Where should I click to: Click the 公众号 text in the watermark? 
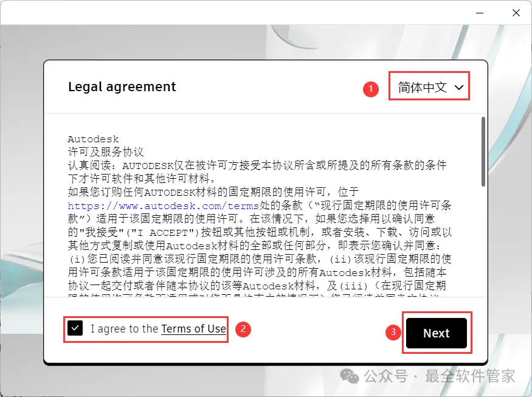click(386, 376)
